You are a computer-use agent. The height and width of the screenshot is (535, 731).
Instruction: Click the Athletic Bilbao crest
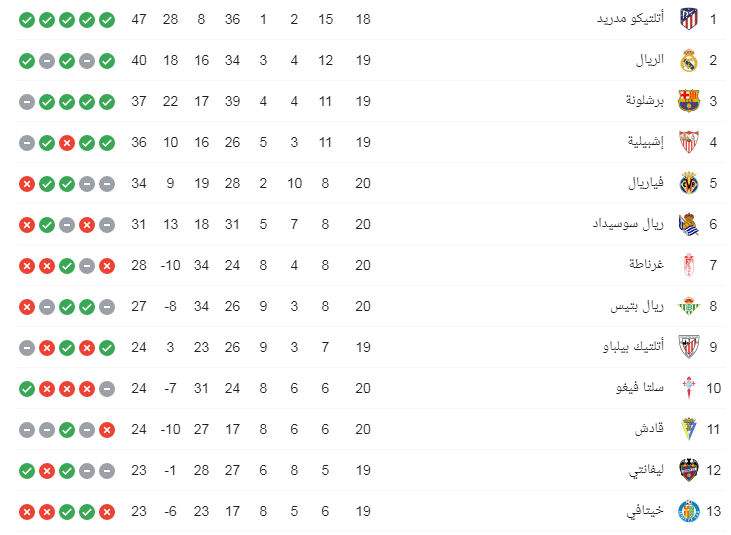689,347
